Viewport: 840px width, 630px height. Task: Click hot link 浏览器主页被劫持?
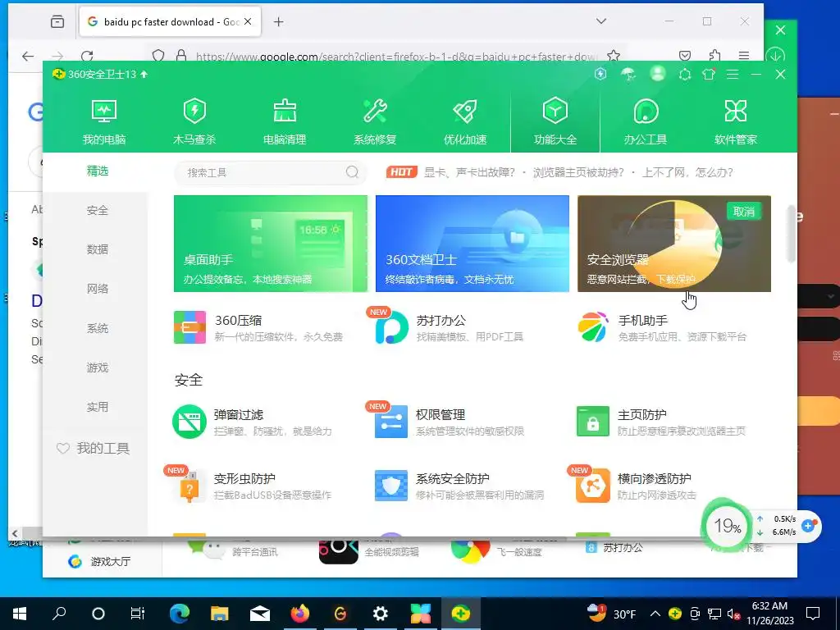click(578, 172)
